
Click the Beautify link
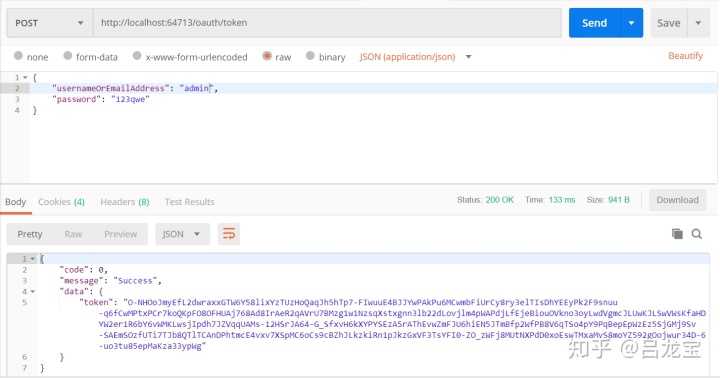[x=685, y=56]
